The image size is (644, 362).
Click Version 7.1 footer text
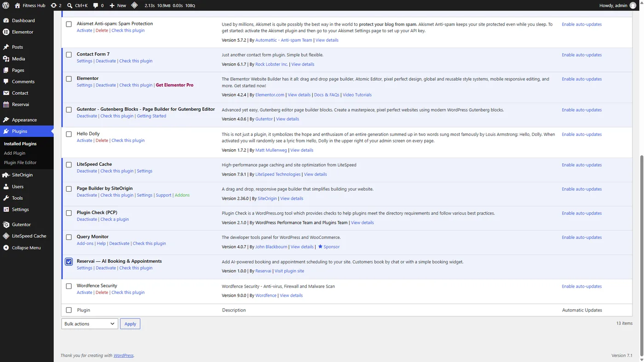coord(622,356)
